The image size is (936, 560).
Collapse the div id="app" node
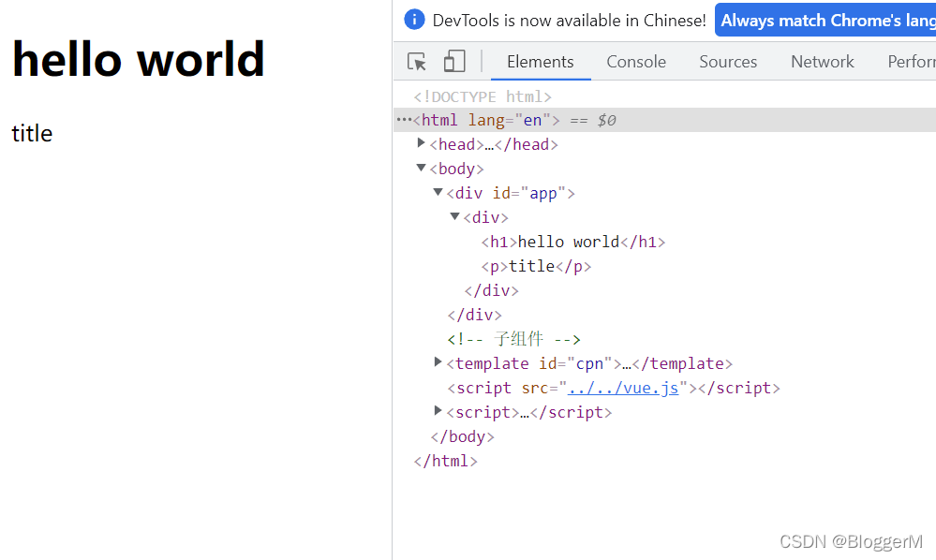tap(438, 192)
